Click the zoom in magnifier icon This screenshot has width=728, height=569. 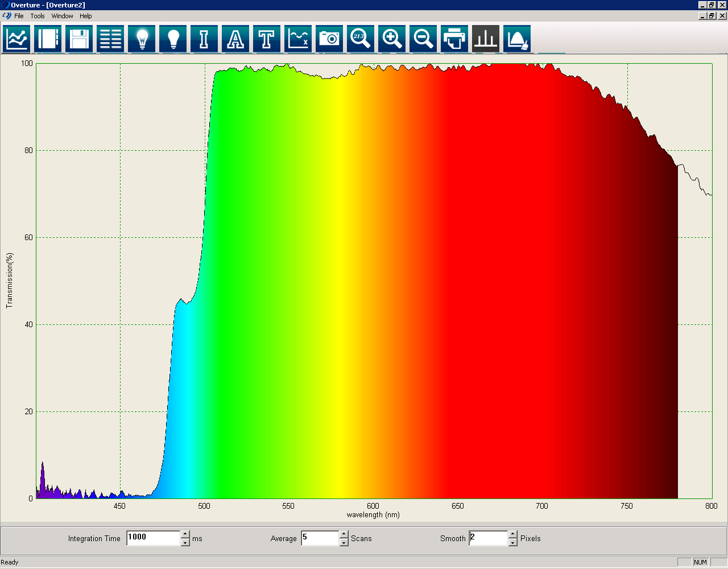(x=392, y=39)
